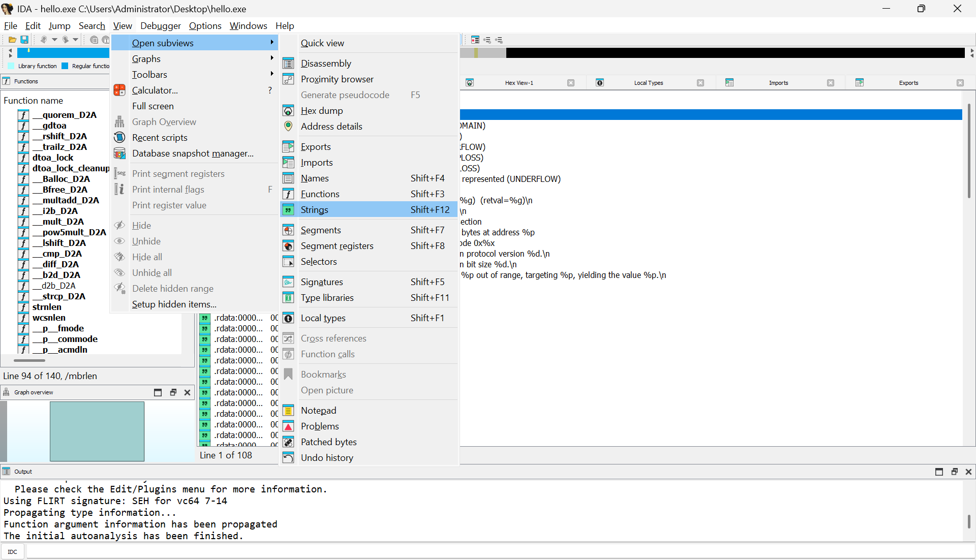Click Full screen menu entry
The height and width of the screenshot is (560, 976).
[152, 106]
